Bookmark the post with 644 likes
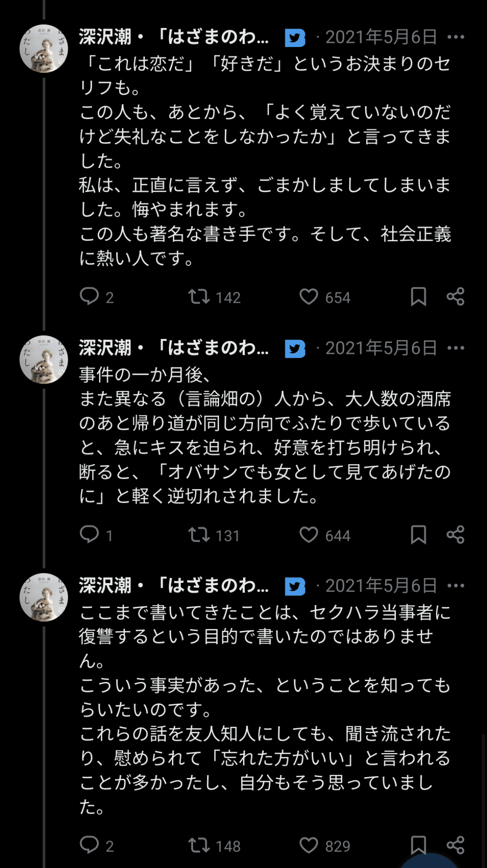The image size is (487, 868). (x=418, y=535)
